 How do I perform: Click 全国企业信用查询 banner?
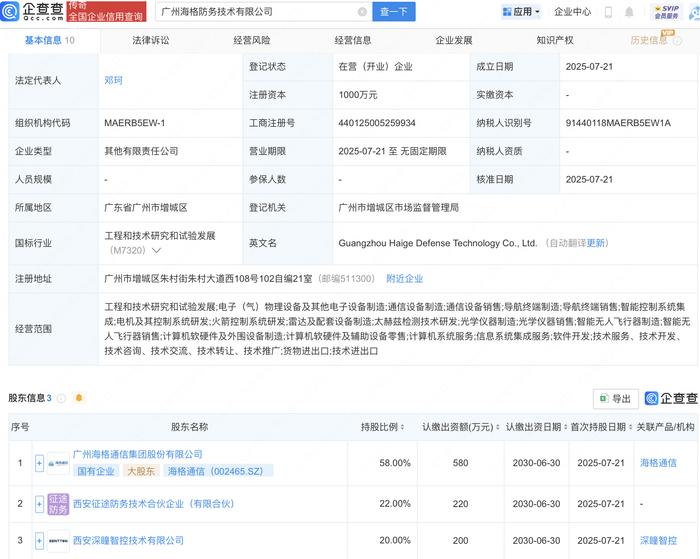(x=106, y=12)
